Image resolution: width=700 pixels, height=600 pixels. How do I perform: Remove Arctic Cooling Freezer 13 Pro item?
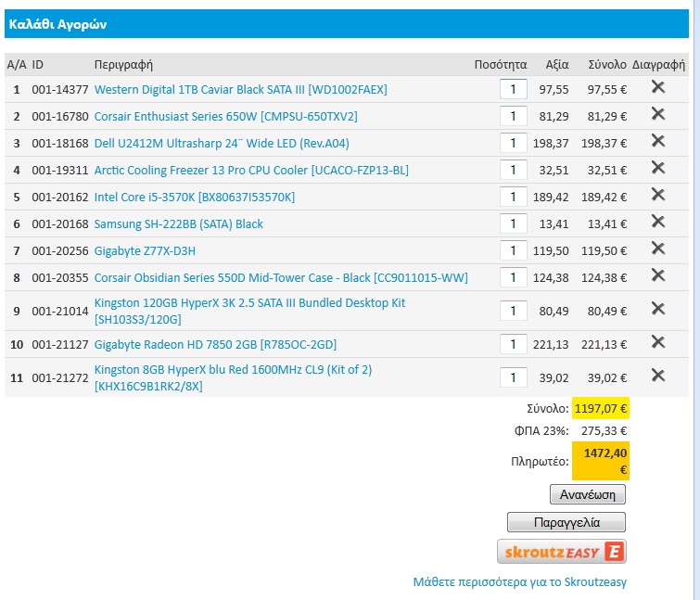(658, 168)
